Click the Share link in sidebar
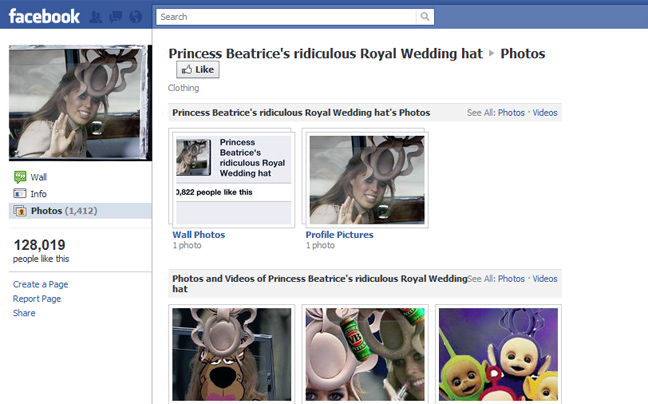 pos(24,313)
